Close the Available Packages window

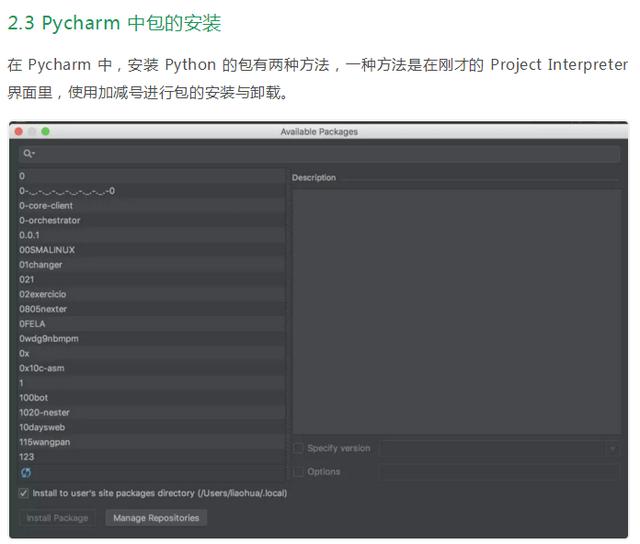(19, 131)
